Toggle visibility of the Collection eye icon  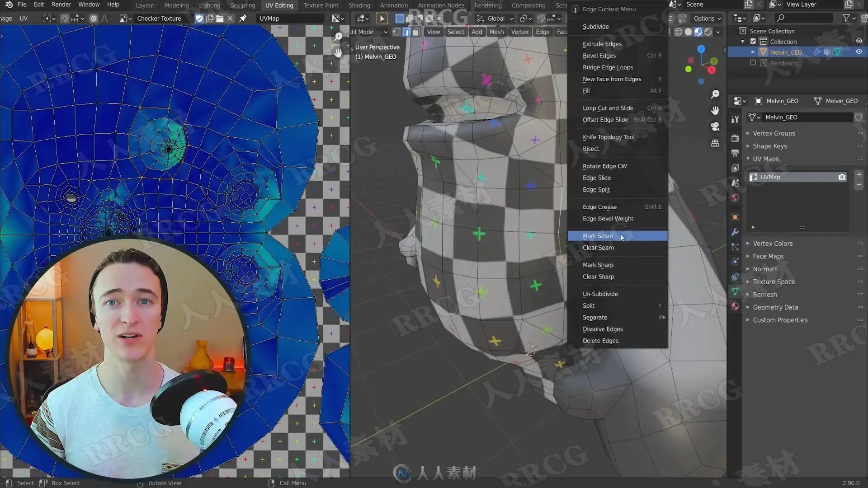pos(859,41)
